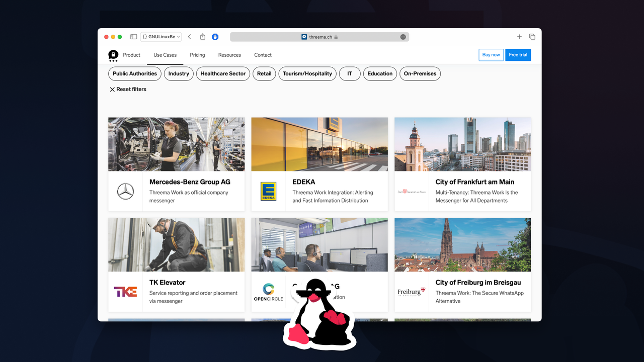Open the Frankfurt skyline photo
Viewport: 644px width, 362px height.
463,144
